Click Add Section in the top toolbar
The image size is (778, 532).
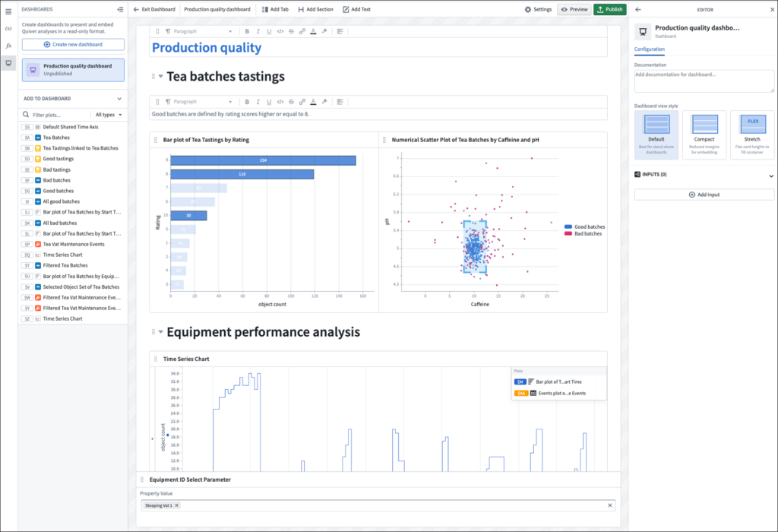click(x=315, y=9)
